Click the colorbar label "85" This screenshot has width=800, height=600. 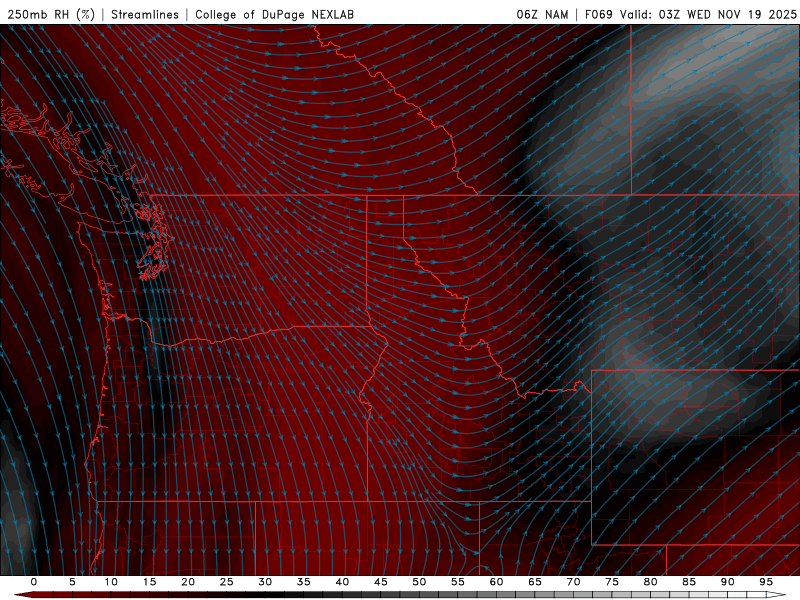click(689, 582)
